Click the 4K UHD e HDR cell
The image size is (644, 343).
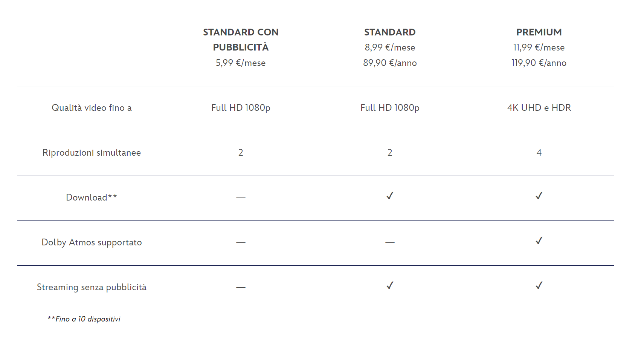(539, 108)
